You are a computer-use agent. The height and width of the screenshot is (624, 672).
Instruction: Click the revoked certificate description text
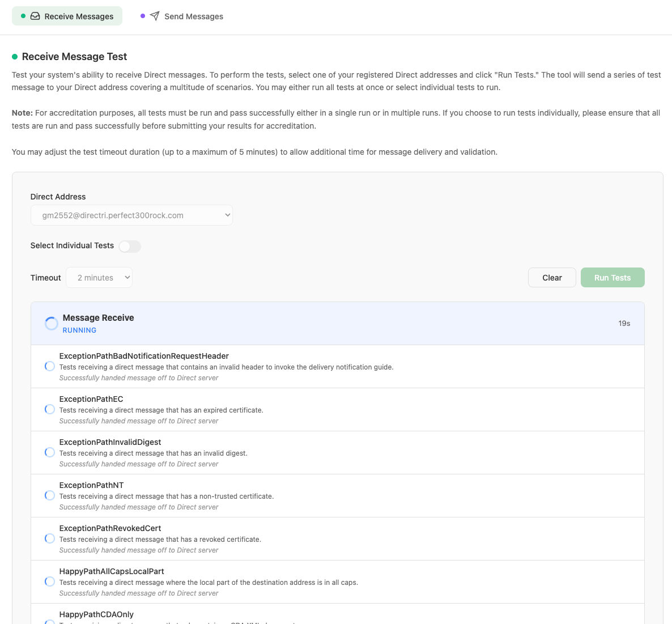click(x=160, y=539)
